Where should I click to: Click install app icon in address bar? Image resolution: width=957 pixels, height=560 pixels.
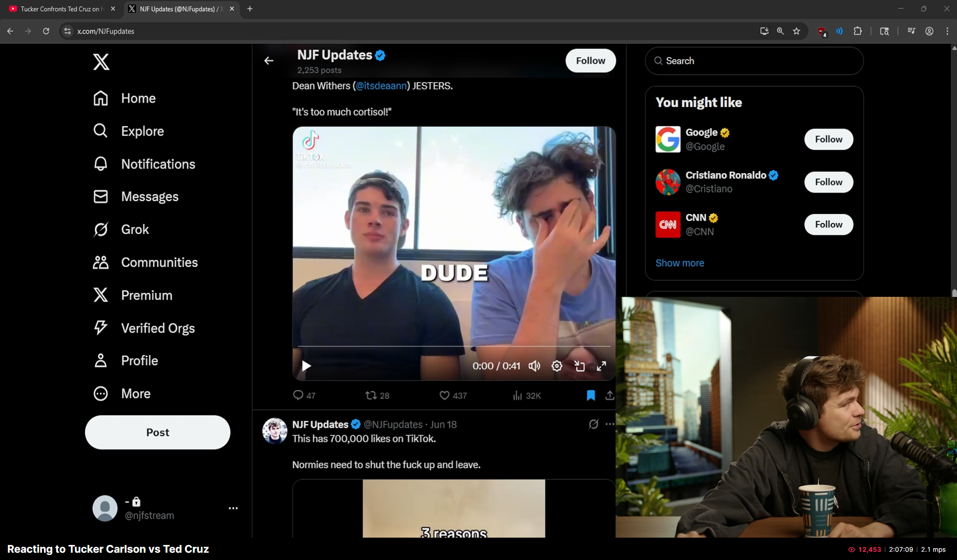point(764,31)
